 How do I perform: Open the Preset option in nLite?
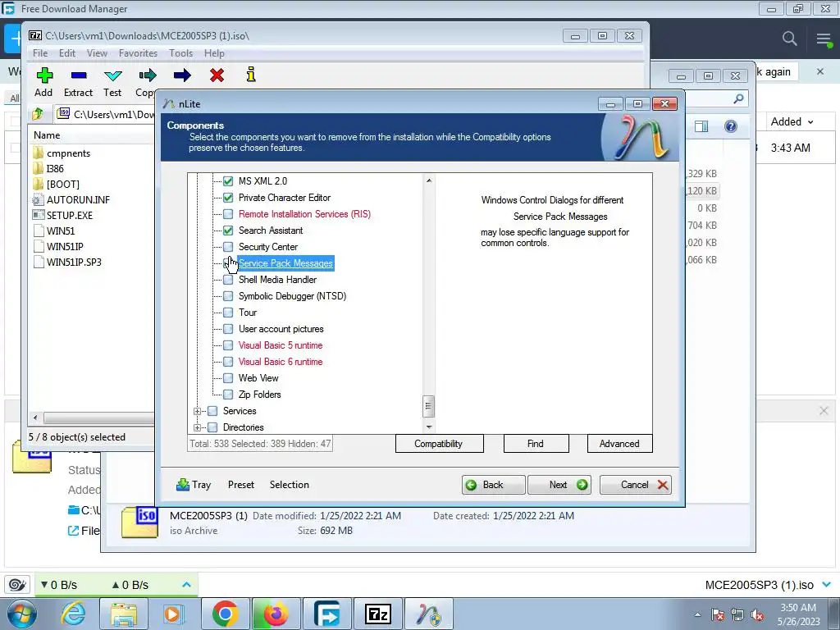point(241,485)
